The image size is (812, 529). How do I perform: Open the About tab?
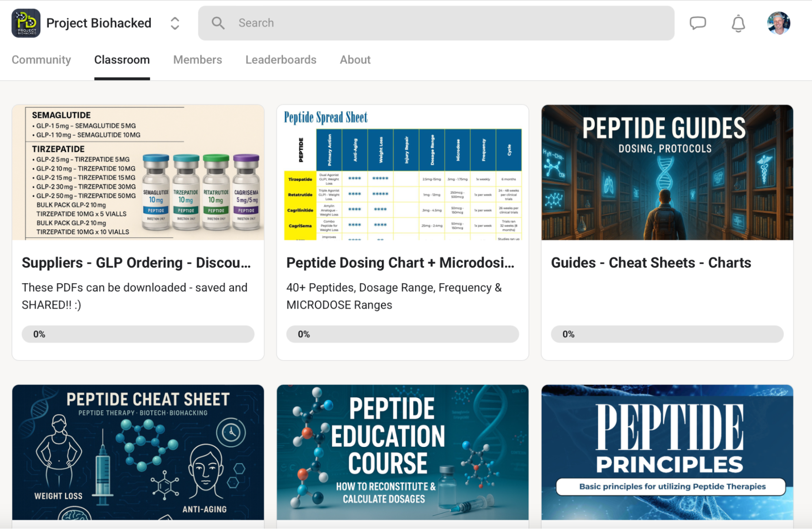(x=355, y=60)
